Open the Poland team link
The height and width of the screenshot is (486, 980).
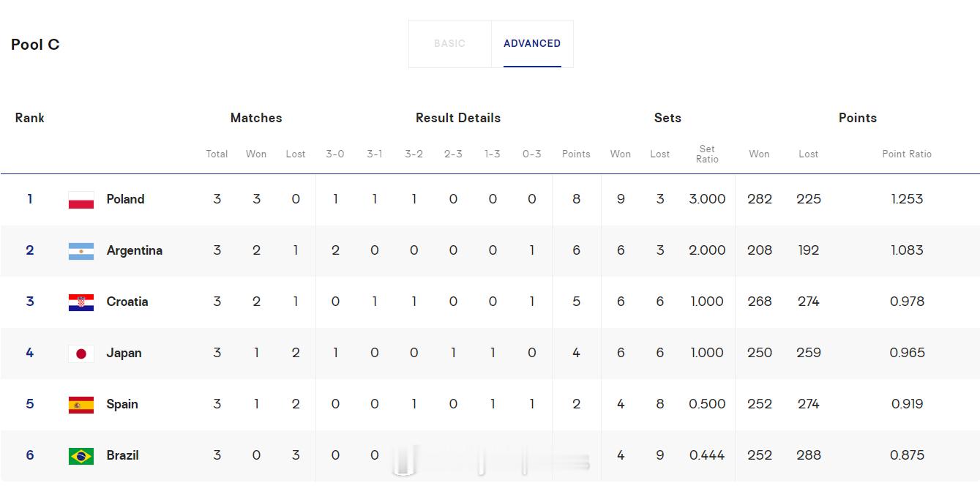[x=125, y=199]
